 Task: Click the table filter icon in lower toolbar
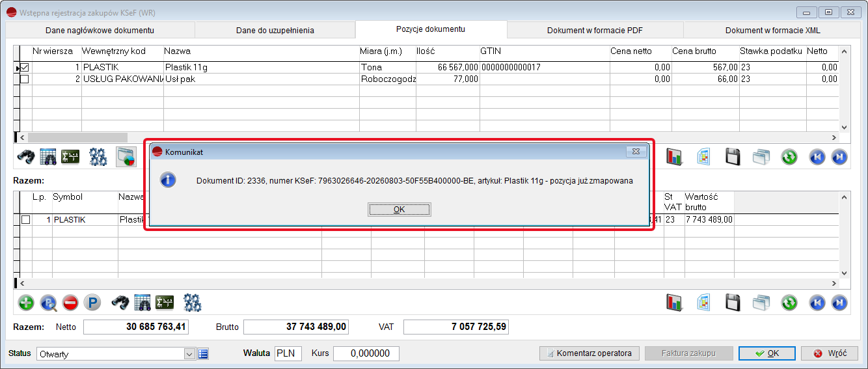142,303
